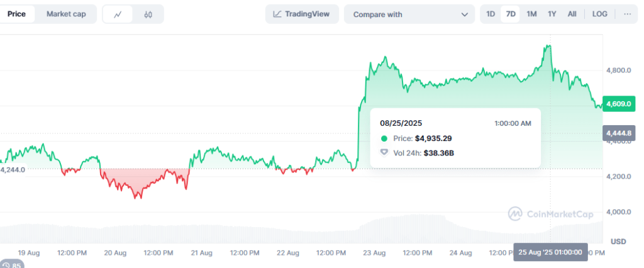Screen dimensions: 644x268
Task: Set timeframe to 1M
Action: pos(531,14)
